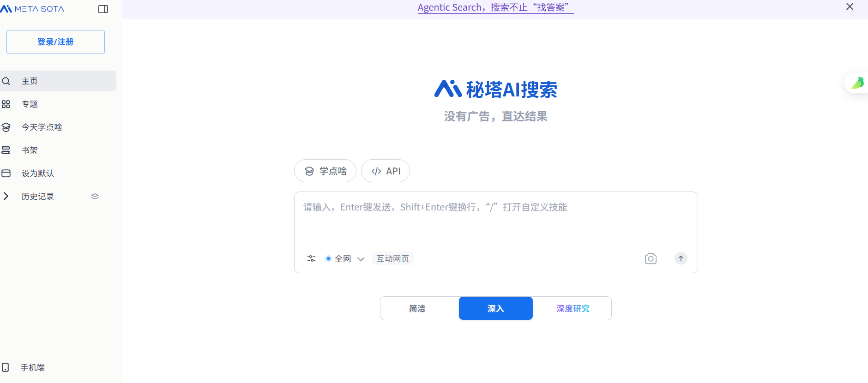Select the 深入 mode tab
The height and width of the screenshot is (383, 868).
tap(496, 308)
